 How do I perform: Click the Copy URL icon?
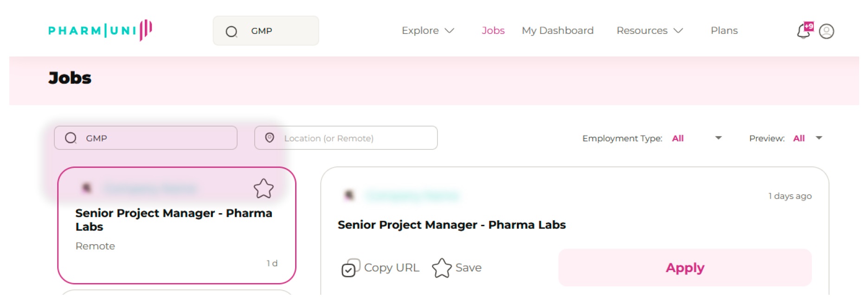pyautogui.click(x=350, y=268)
